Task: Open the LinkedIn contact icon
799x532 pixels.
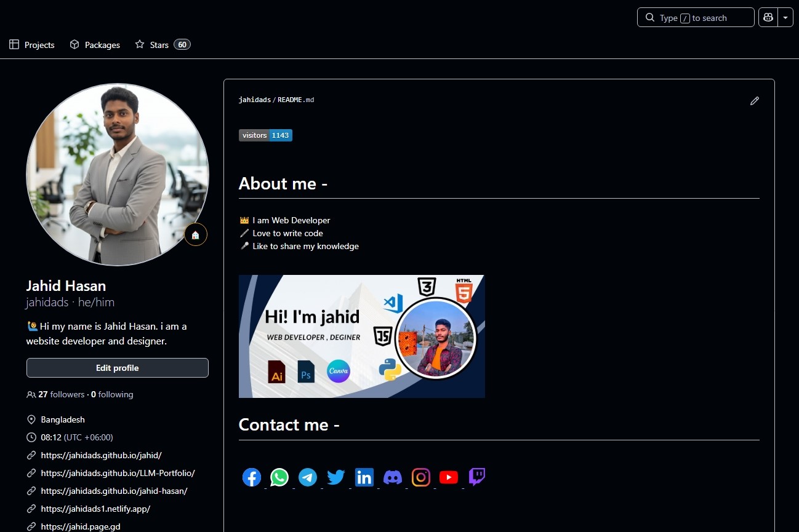Action: [364, 477]
